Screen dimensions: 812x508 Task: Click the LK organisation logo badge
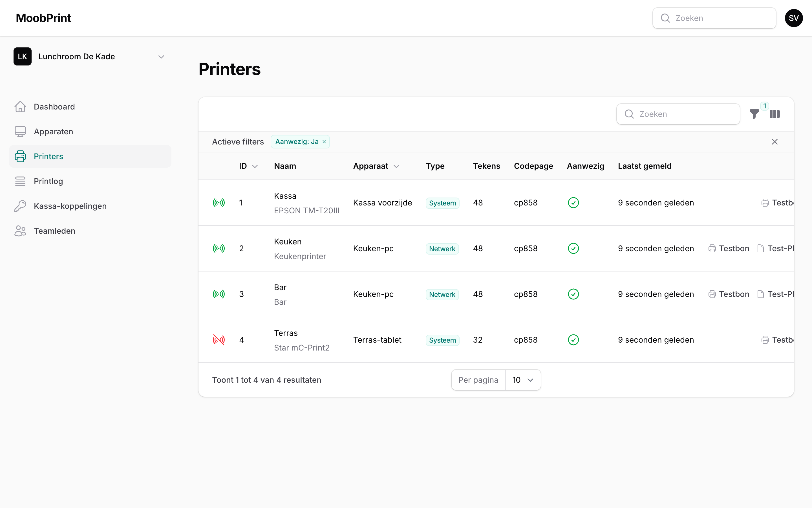[23, 56]
